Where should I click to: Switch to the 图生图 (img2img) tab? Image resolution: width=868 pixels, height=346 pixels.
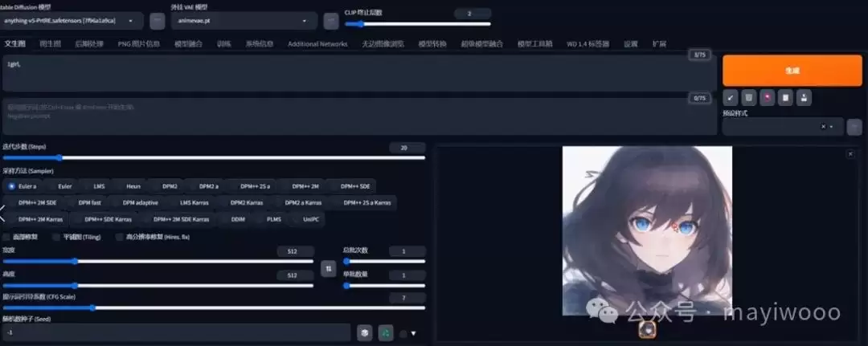pyautogui.click(x=51, y=43)
